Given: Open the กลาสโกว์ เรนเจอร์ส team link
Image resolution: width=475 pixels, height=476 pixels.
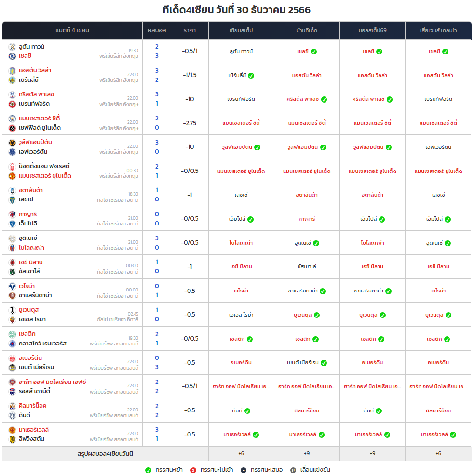Looking at the screenshot, I should coord(42,344).
